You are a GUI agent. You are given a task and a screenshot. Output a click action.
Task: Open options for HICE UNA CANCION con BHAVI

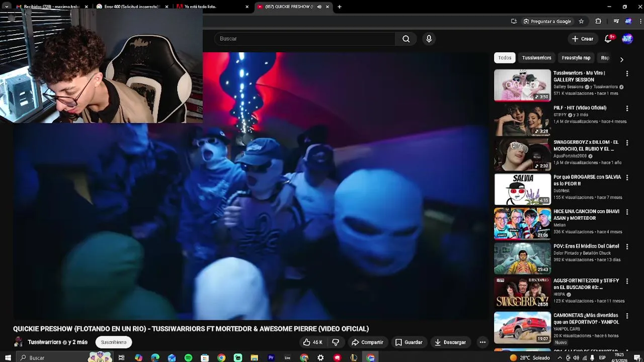click(627, 212)
